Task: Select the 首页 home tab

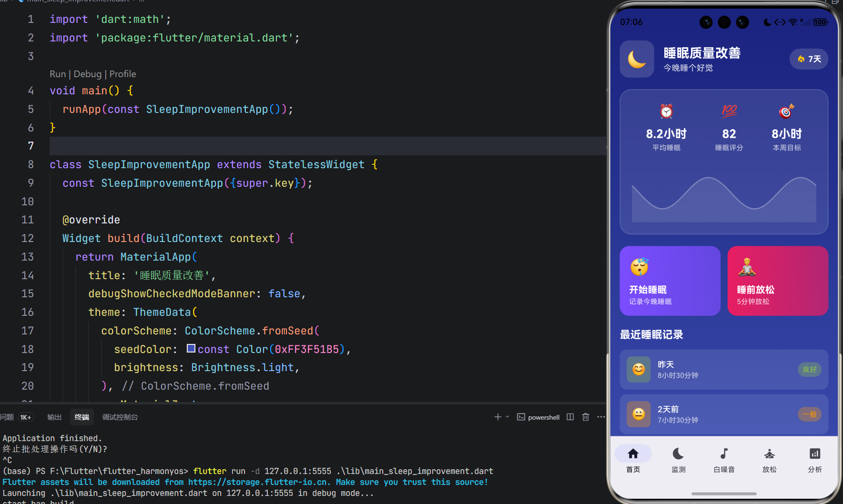Action: 633,460
